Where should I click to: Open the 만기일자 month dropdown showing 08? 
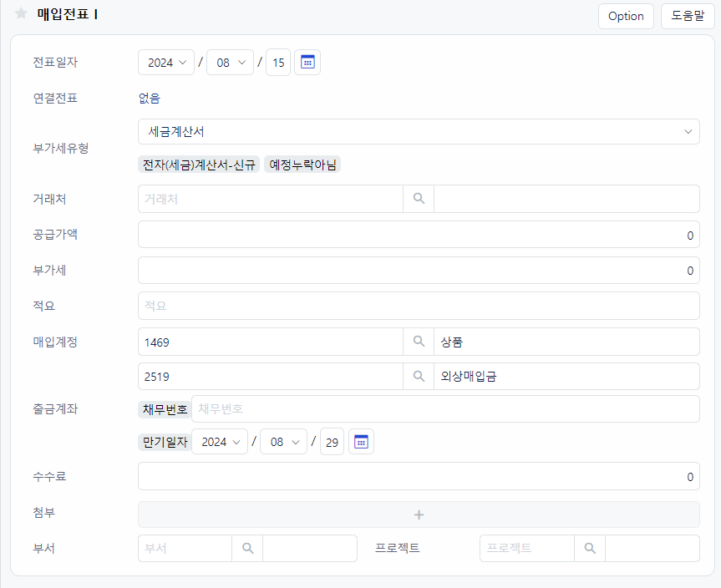284,442
